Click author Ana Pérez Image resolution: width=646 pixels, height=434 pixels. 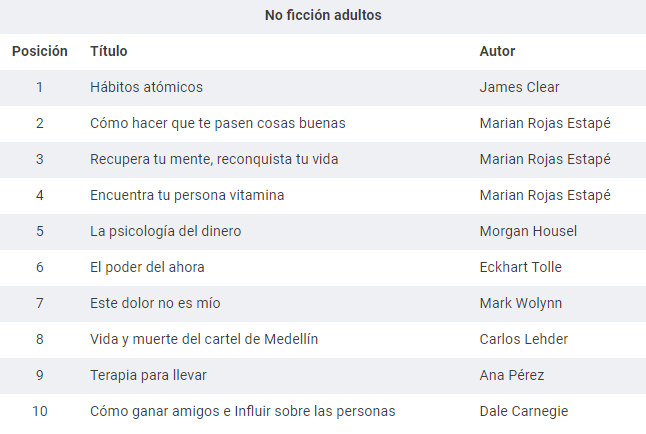[511, 375]
